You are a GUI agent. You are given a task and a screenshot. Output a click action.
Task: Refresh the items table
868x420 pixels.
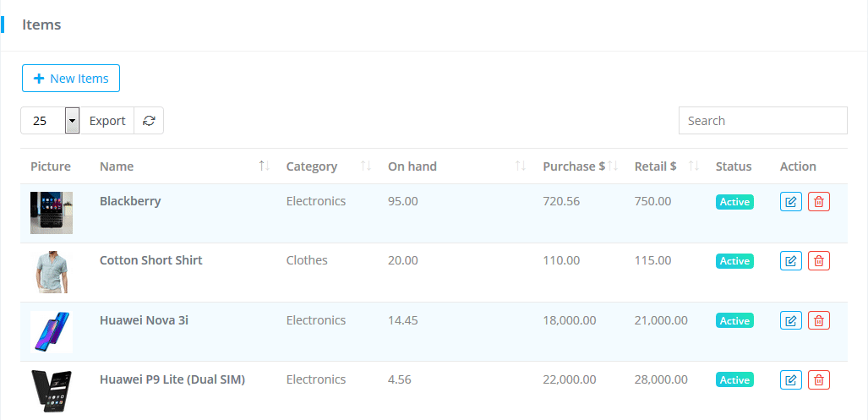coord(149,121)
